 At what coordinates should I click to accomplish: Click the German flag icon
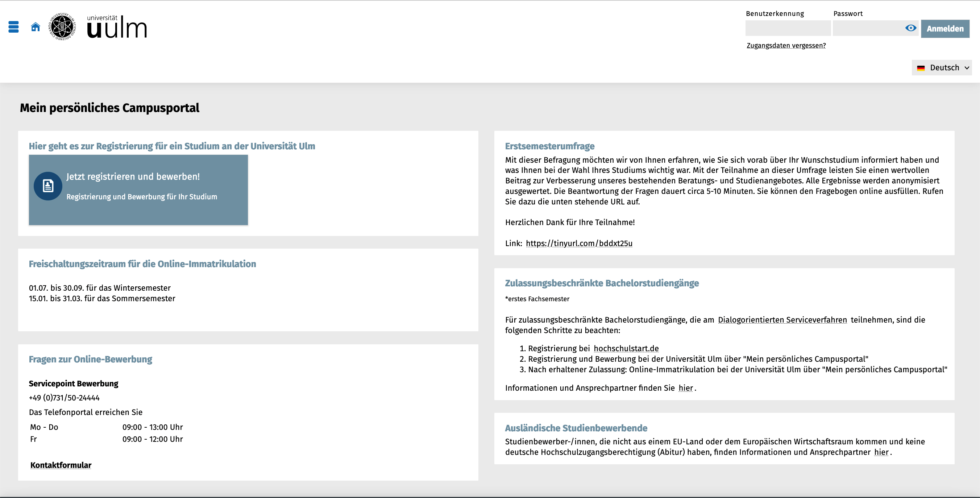(921, 68)
